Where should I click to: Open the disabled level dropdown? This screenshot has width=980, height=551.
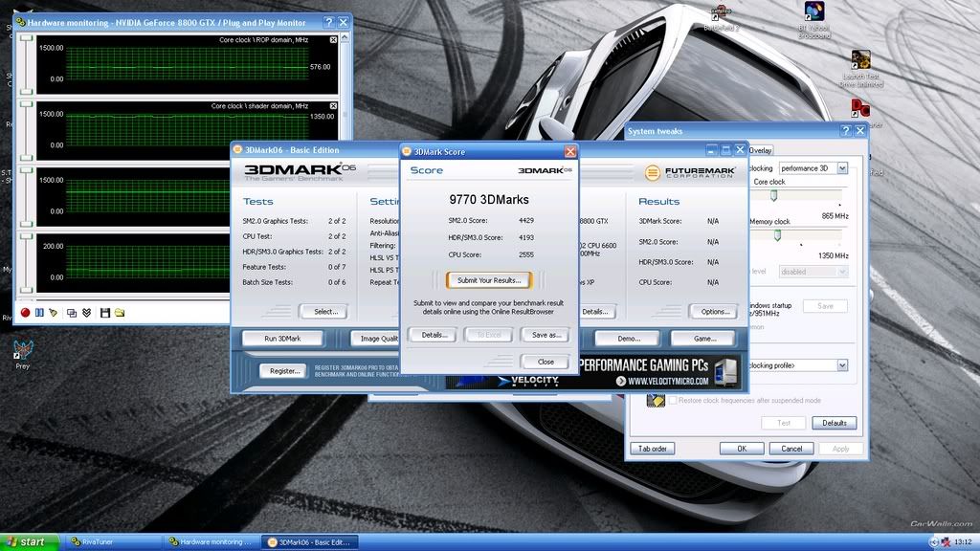point(842,272)
